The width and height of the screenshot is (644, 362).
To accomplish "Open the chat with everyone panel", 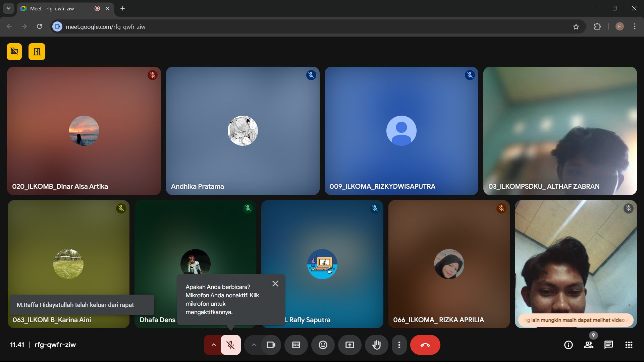I will (x=609, y=345).
